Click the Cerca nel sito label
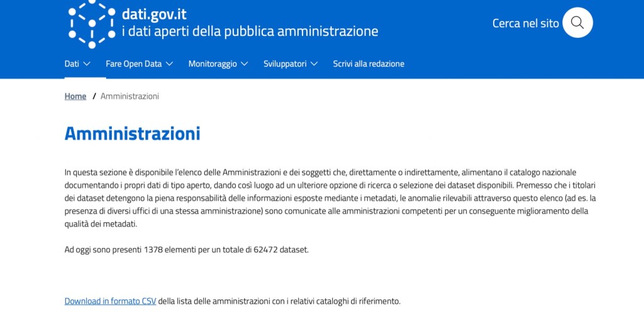The image size is (644, 317). 525,23
